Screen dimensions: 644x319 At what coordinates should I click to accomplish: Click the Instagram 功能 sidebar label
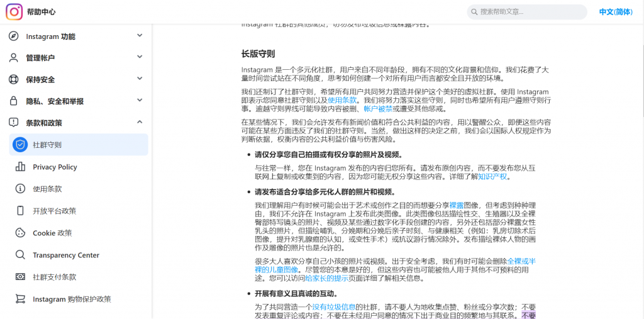click(50, 36)
